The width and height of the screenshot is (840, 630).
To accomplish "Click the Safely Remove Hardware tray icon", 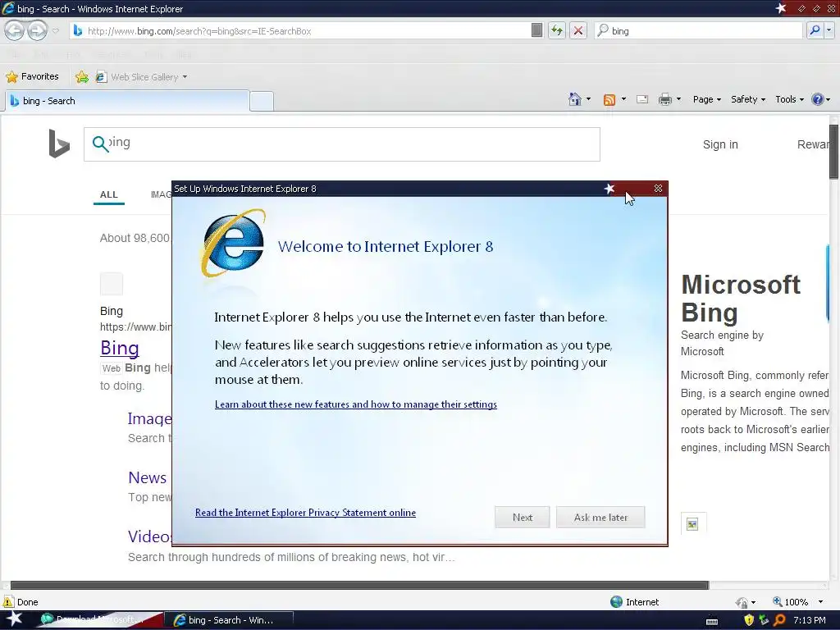I will [764, 620].
